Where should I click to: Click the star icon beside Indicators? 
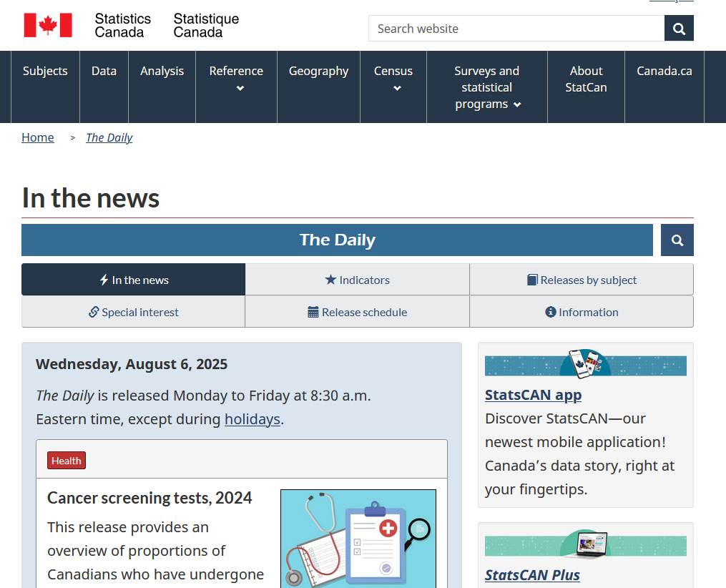[330, 280]
